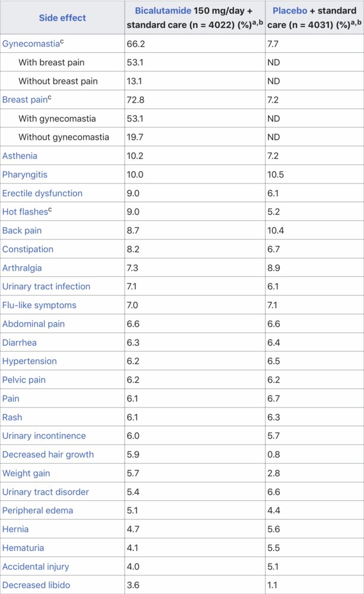This screenshot has width=364, height=594.
Task: Click the Hypertension link
Action: 30,361
